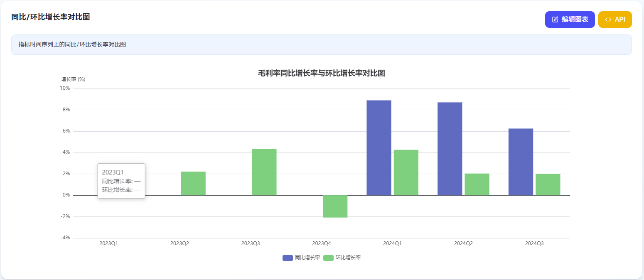Viewport: 644px width, 280px height.
Task: Select the 2023Q2 green 环比 bar
Action: pyautogui.click(x=193, y=183)
